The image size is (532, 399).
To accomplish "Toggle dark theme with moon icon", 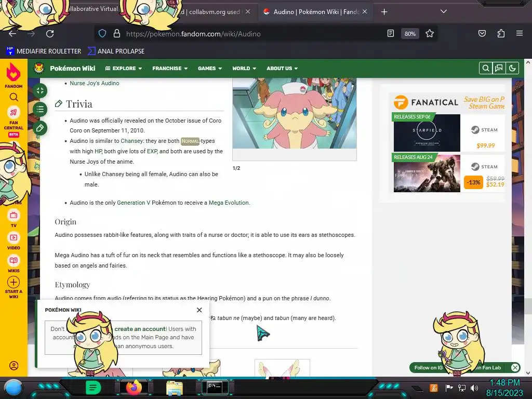I will click(x=512, y=68).
